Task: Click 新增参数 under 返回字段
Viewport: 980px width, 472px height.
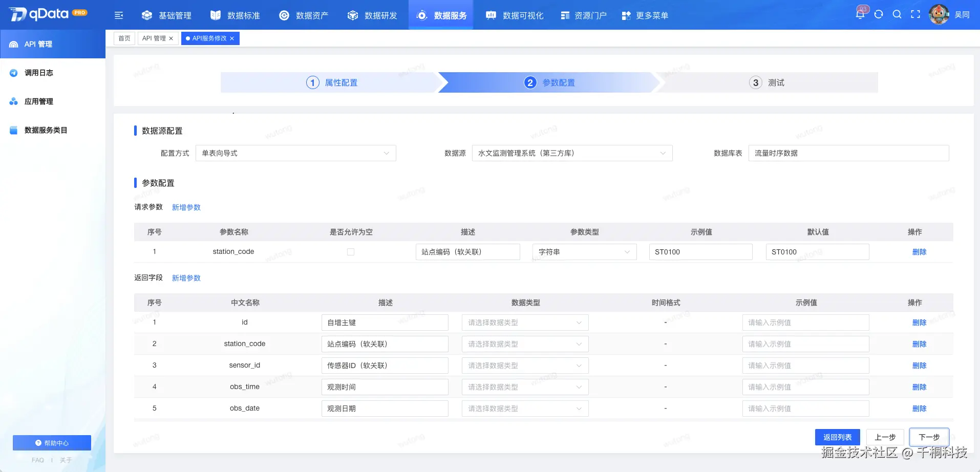Action: pos(185,277)
